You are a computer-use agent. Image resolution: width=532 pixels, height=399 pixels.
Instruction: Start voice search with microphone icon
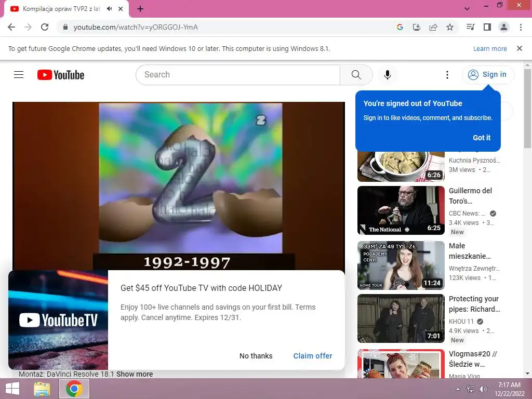click(x=387, y=75)
